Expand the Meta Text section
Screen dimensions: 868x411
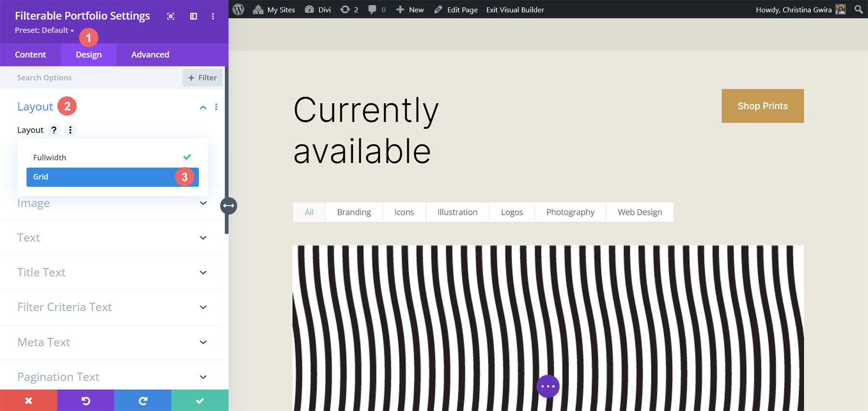112,342
